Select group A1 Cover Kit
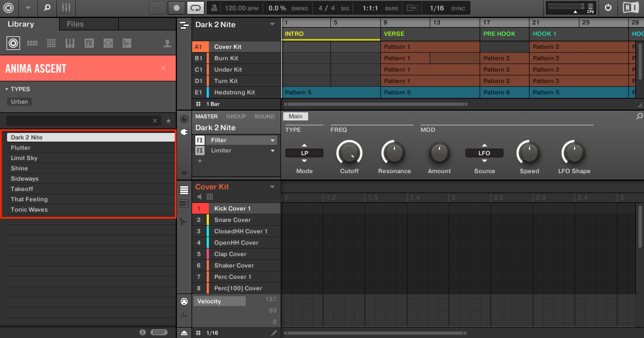Image resolution: width=644 pixels, height=338 pixels. (236, 47)
